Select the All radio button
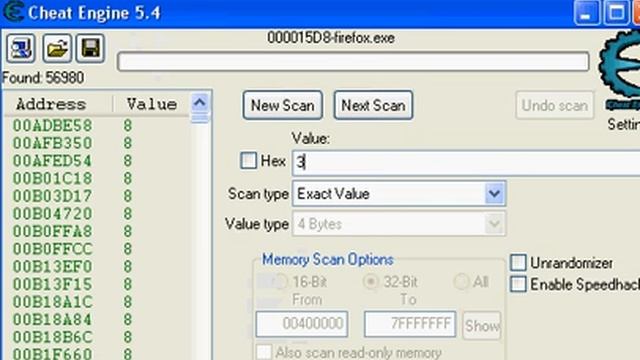This screenshot has width=640, height=360. click(x=462, y=282)
